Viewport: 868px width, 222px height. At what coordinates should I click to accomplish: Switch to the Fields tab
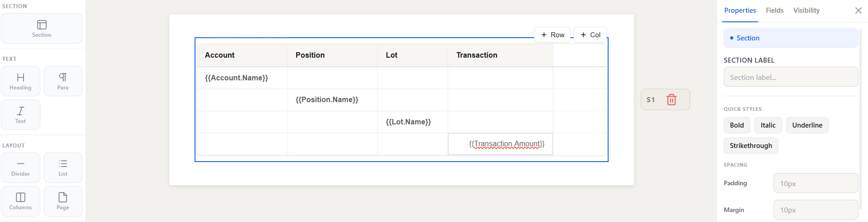tap(775, 10)
